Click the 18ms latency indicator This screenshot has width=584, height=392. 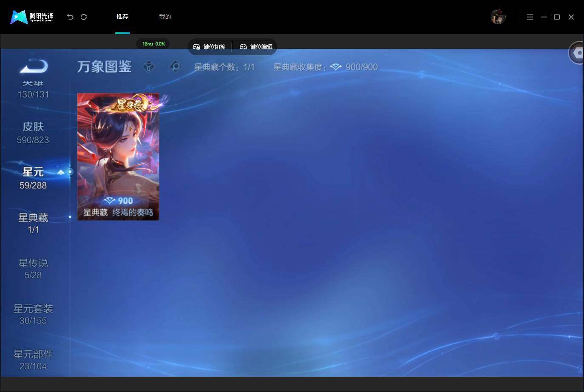pyautogui.click(x=153, y=44)
